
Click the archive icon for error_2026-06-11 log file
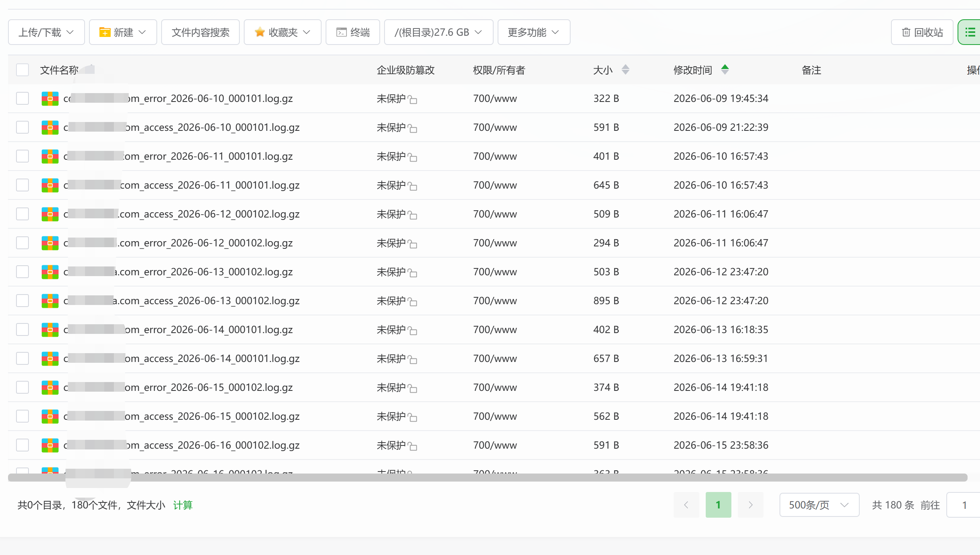(50, 157)
